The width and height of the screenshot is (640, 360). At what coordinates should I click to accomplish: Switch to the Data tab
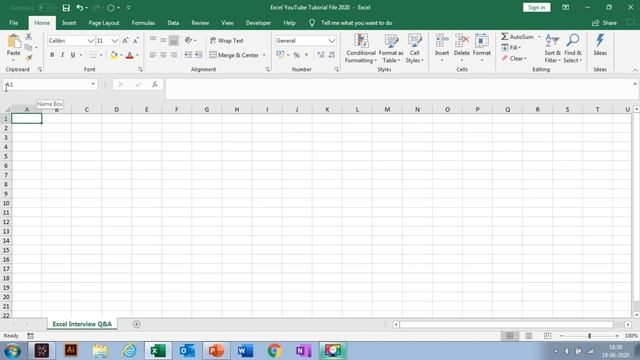tap(173, 23)
